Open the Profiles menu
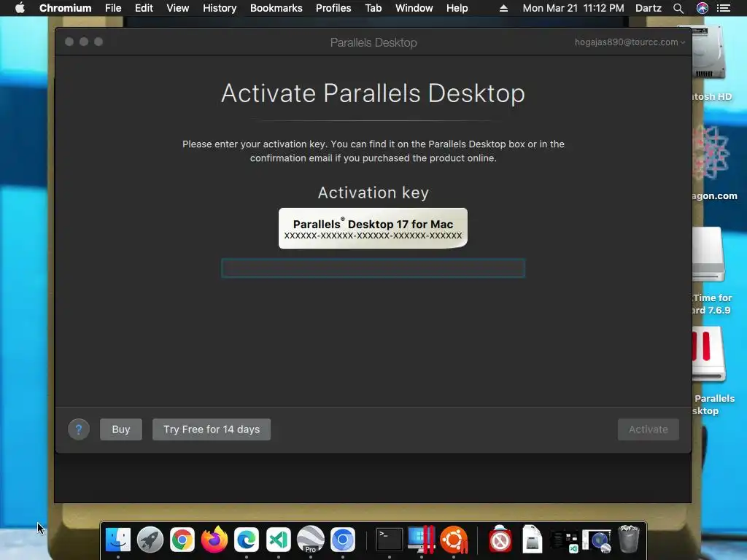Screen dimensions: 747x560 [x=333, y=8]
